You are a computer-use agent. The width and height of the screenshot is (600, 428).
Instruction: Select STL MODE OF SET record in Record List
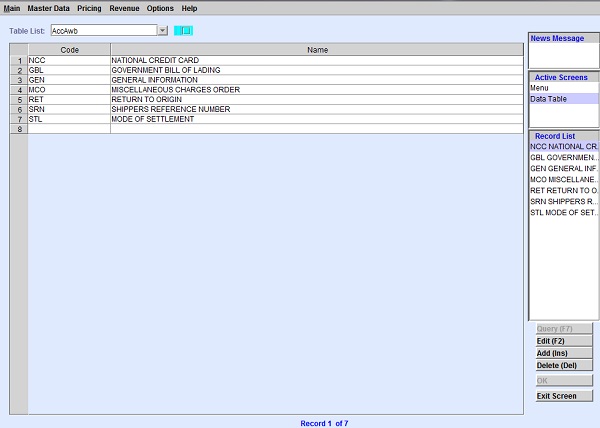[x=564, y=213]
